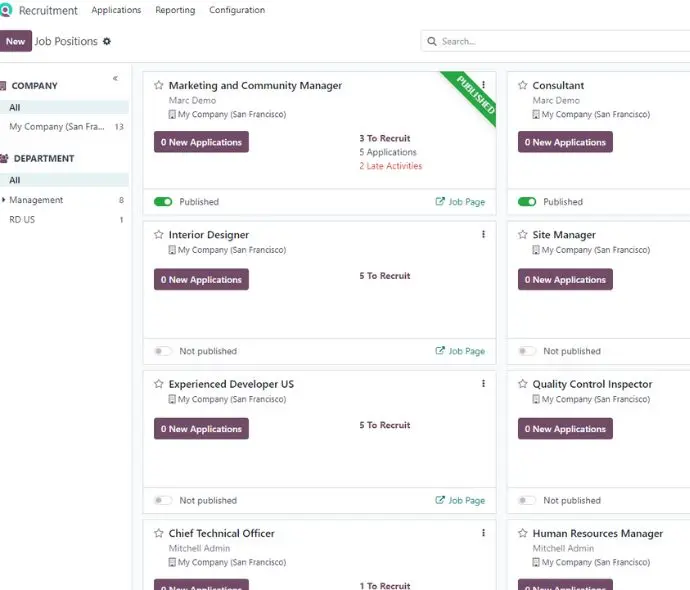Favorite the Interior Designer job card
Viewport: 690px width, 590px height.
tap(159, 235)
